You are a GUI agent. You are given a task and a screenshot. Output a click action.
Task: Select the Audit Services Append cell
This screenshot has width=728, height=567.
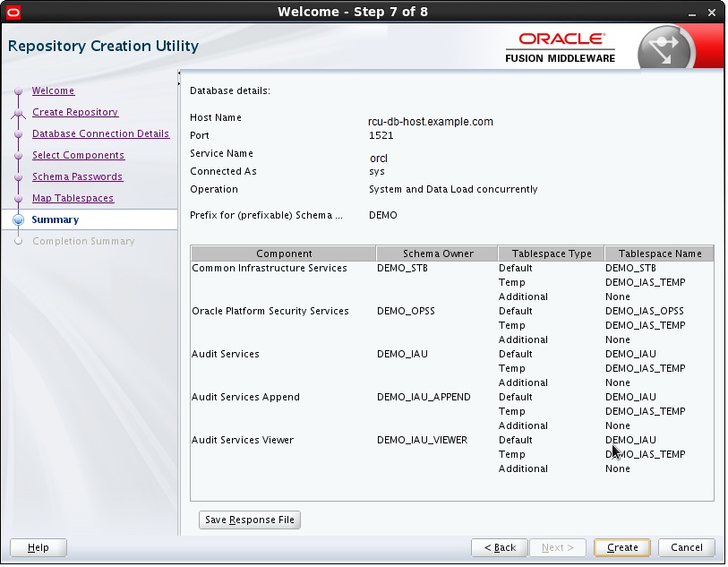(x=245, y=397)
